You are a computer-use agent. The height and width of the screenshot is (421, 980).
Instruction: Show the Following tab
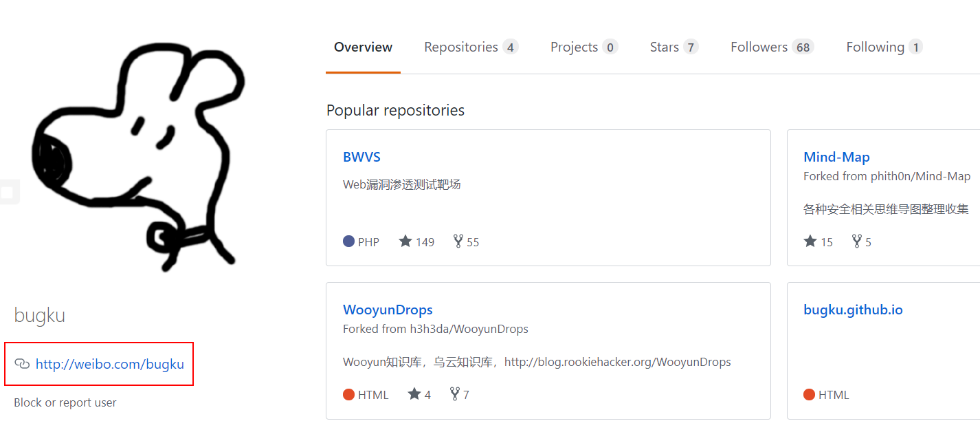[x=884, y=47]
